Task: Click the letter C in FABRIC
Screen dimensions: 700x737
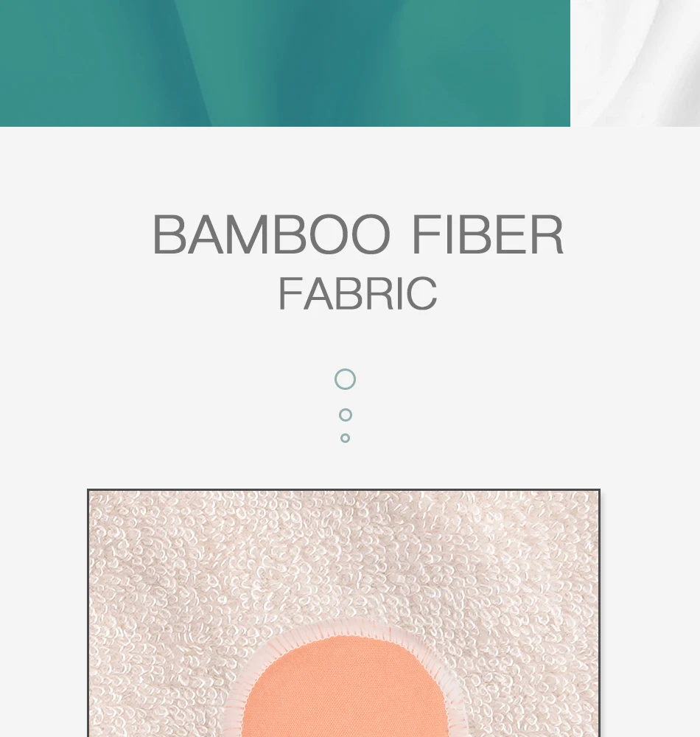Action: pyautogui.click(x=421, y=294)
